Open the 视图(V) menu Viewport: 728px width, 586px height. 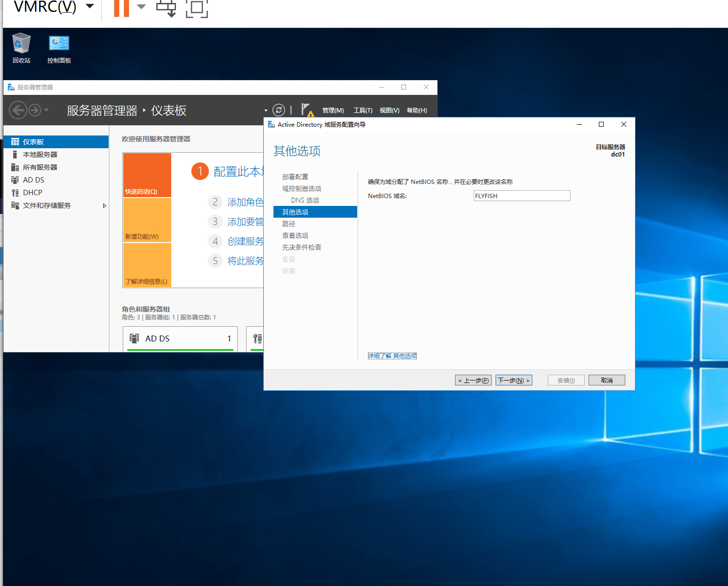pos(389,111)
